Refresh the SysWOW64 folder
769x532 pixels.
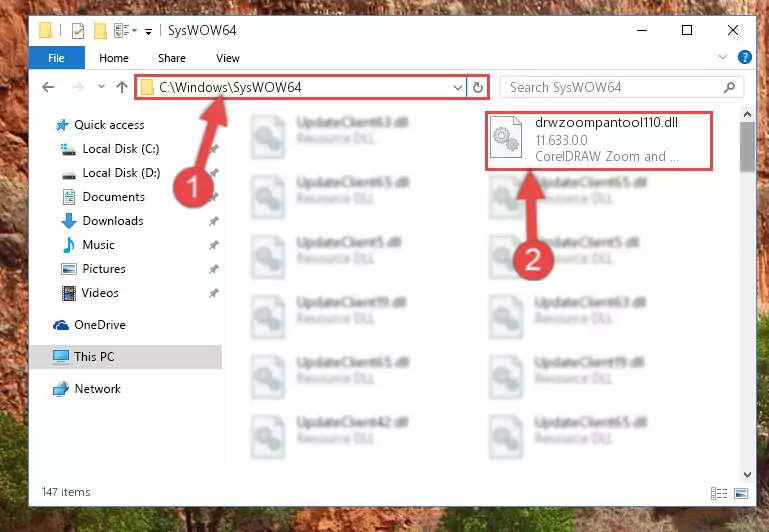(478, 88)
